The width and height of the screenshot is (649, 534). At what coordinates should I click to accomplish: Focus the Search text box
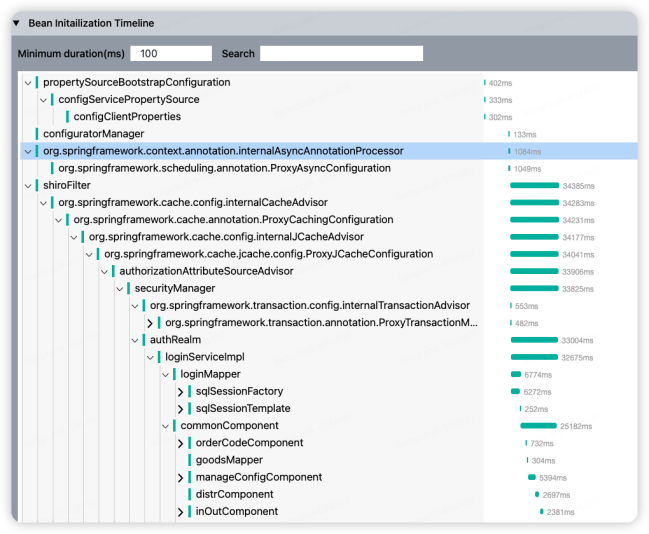click(x=341, y=53)
